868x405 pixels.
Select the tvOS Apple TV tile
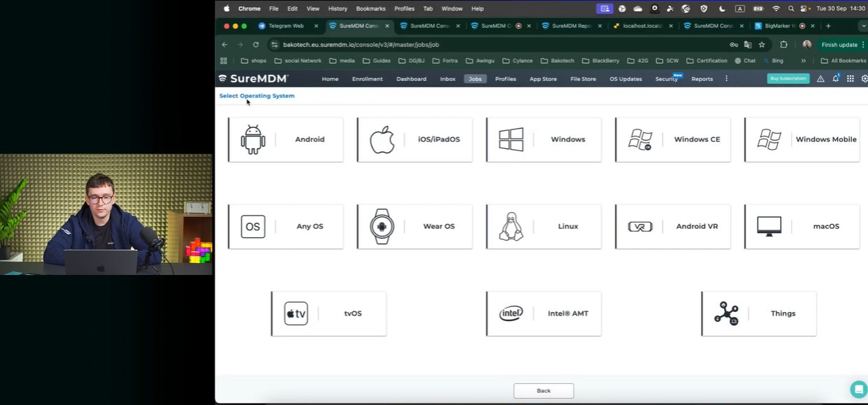328,313
